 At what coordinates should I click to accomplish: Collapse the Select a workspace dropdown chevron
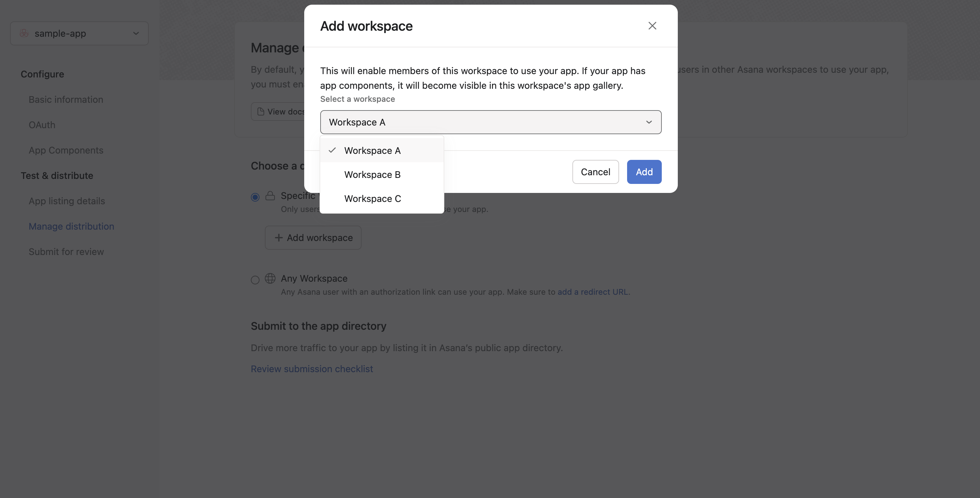coord(649,122)
